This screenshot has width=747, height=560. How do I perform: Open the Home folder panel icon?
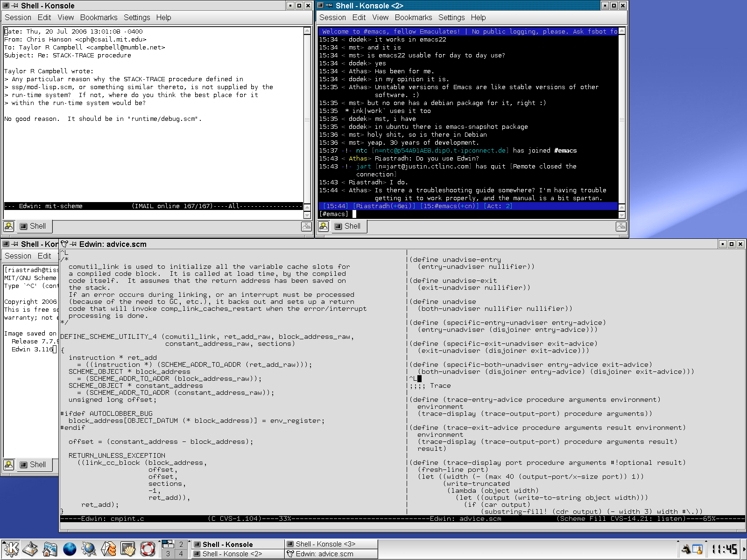click(50, 549)
